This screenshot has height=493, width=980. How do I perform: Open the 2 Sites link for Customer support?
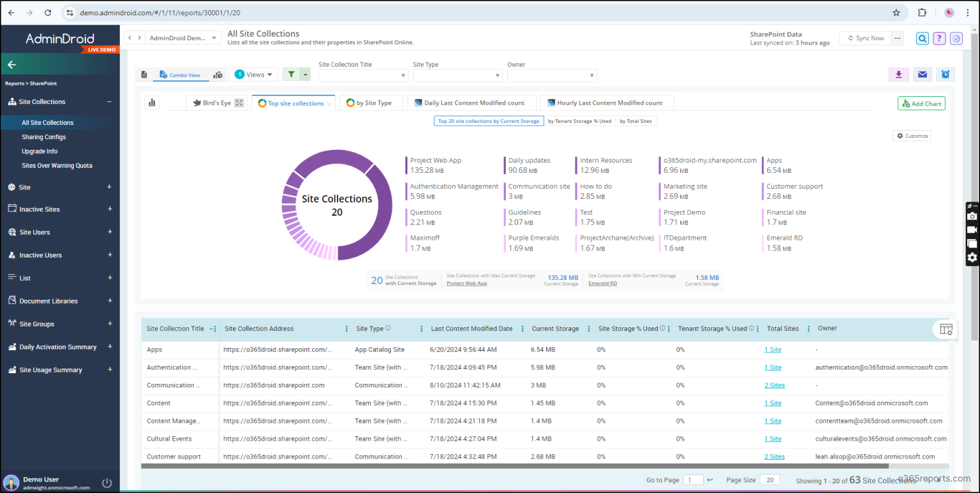click(775, 457)
